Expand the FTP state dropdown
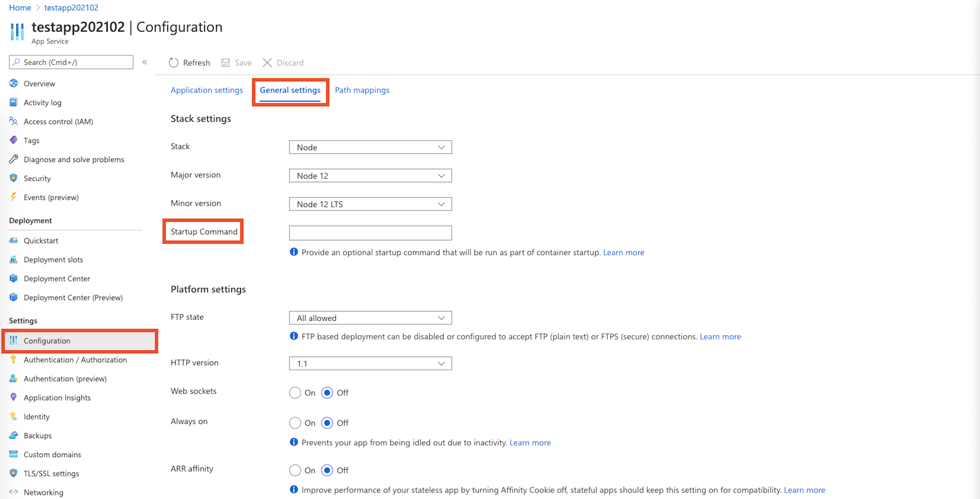 click(x=370, y=318)
